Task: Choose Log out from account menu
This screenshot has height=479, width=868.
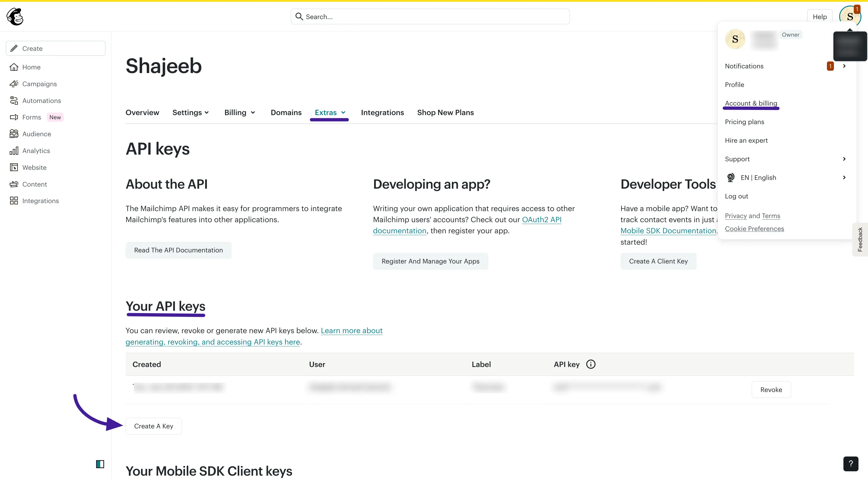Action: (x=736, y=196)
